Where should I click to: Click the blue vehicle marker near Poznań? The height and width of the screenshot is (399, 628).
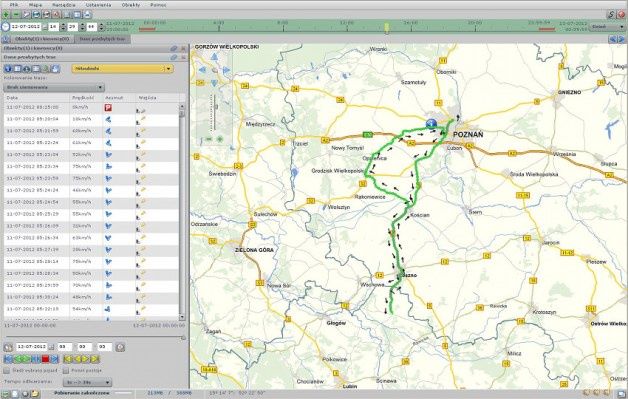point(431,123)
